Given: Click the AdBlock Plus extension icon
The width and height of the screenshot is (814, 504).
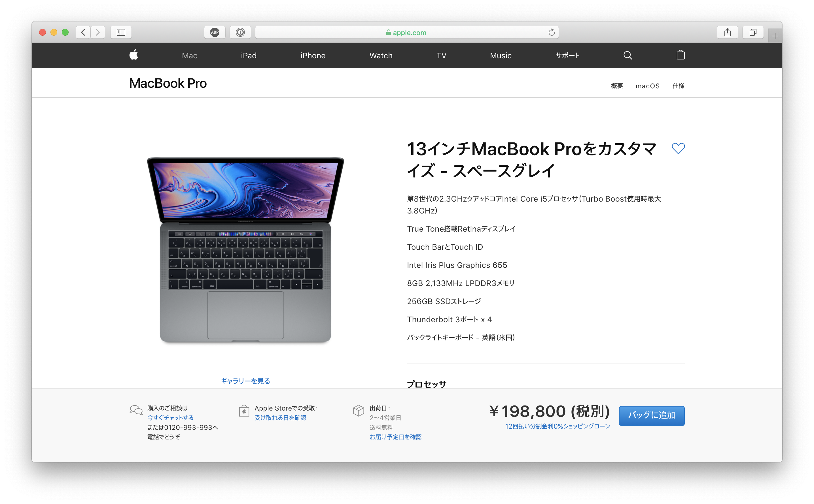Looking at the screenshot, I should point(215,32).
